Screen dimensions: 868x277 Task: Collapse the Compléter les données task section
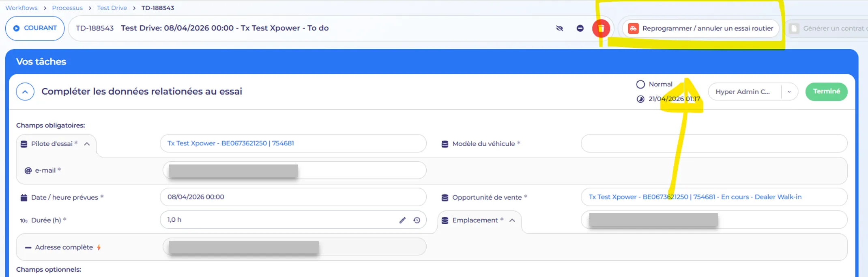[x=25, y=92]
